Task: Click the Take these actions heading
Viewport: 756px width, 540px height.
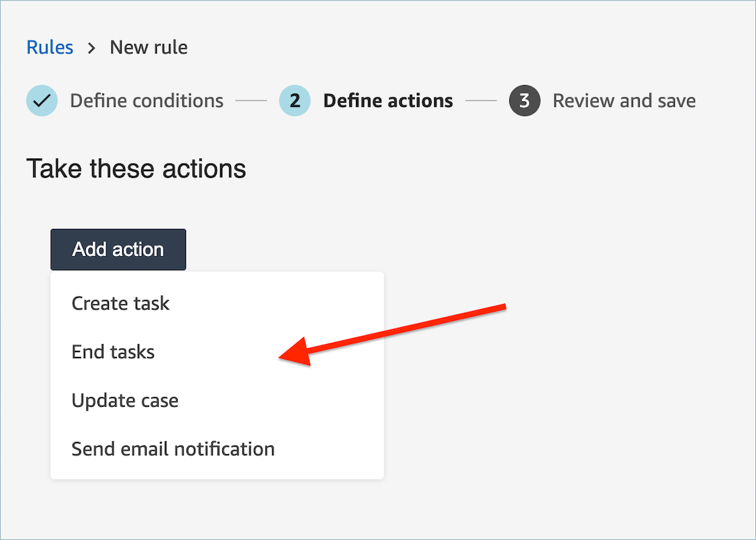Action: [x=135, y=169]
